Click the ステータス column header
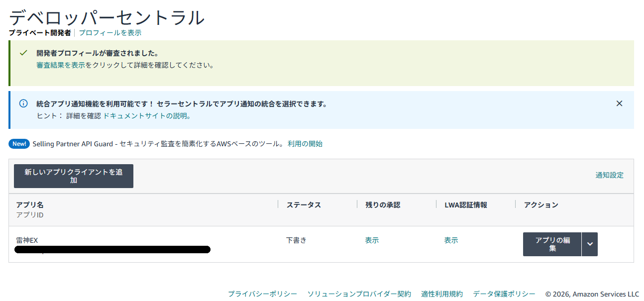The width and height of the screenshot is (644, 301). pyautogui.click(x=304, y=205)
